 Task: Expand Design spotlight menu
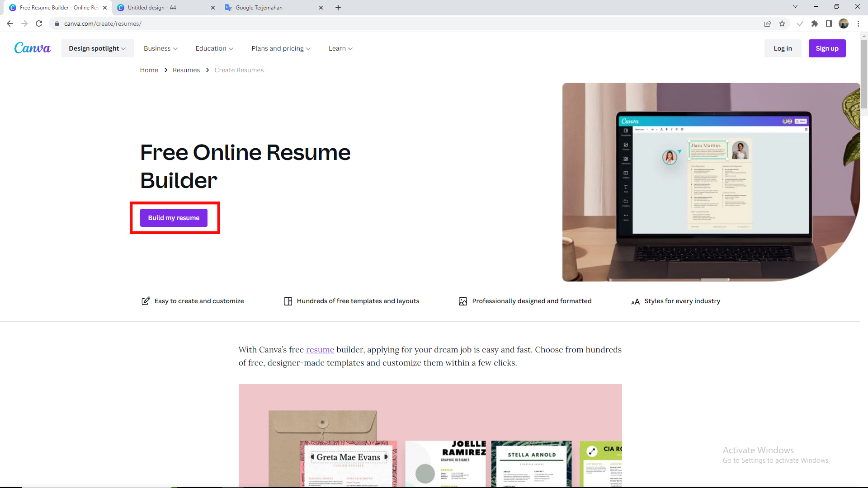point(98,48)
